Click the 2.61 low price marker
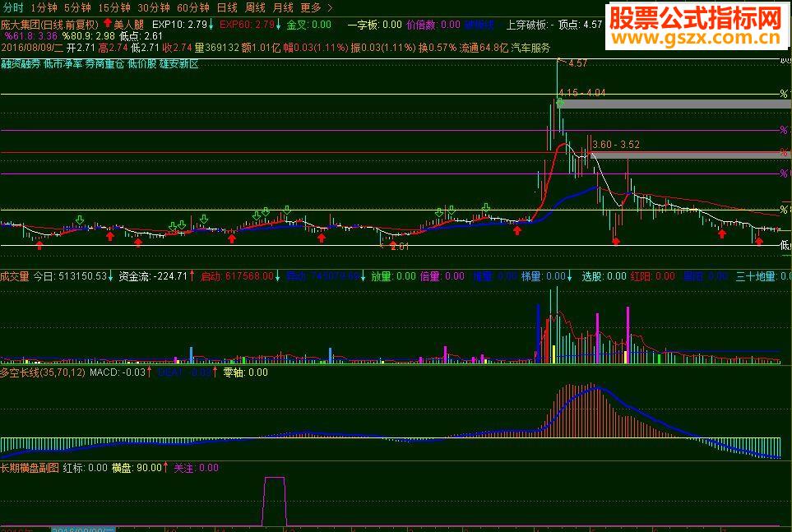Screen dimensions: 792x532 (400, 247)
